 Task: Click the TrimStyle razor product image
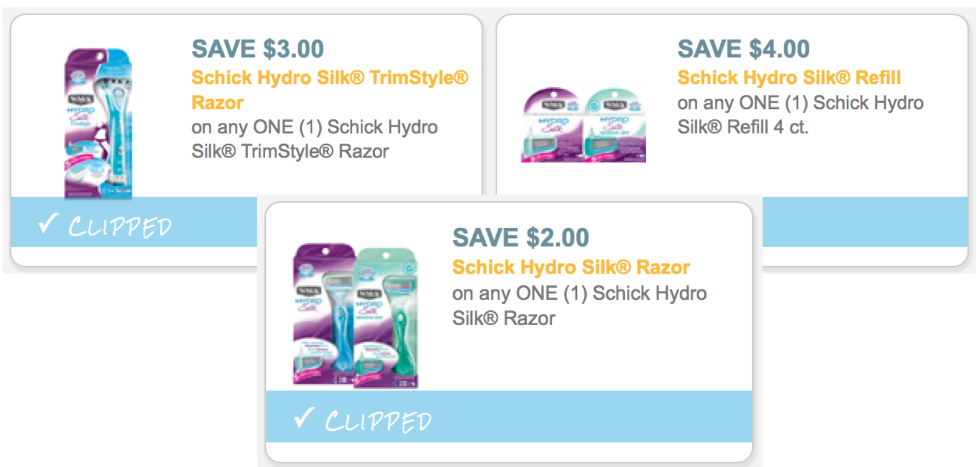pos(98,124)
